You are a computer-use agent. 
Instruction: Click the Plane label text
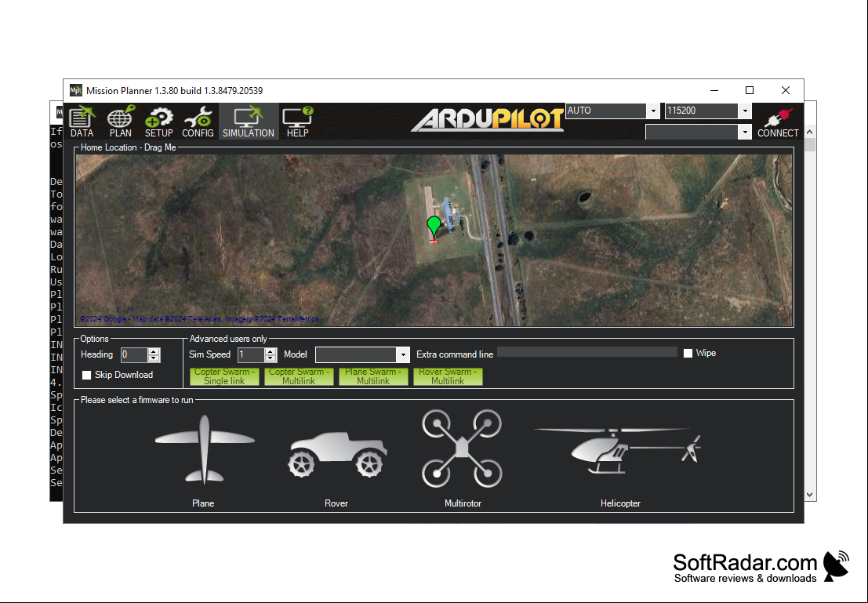point(203,503)
